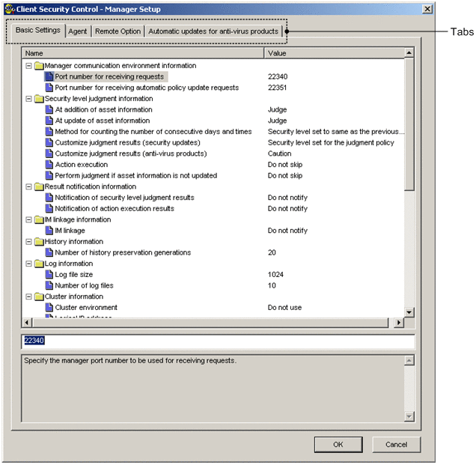Viewport: 476px width, 465px height.
Task: Select the Cluster environment row label
Action: [x=86, y=307]
